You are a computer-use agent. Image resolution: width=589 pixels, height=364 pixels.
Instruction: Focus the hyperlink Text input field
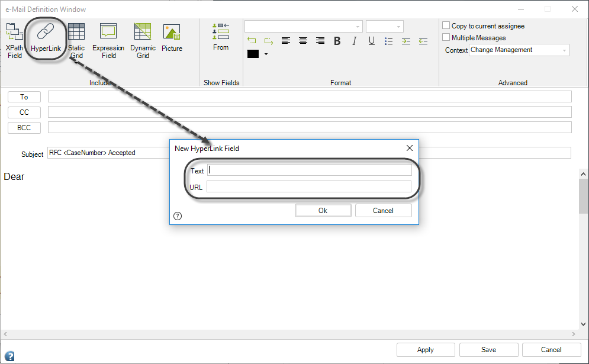click(x=310, y=170)
